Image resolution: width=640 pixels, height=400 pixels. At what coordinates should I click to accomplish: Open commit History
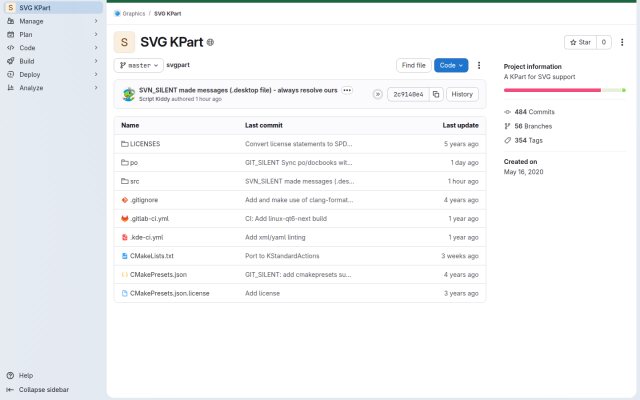(x=462, y=94)
